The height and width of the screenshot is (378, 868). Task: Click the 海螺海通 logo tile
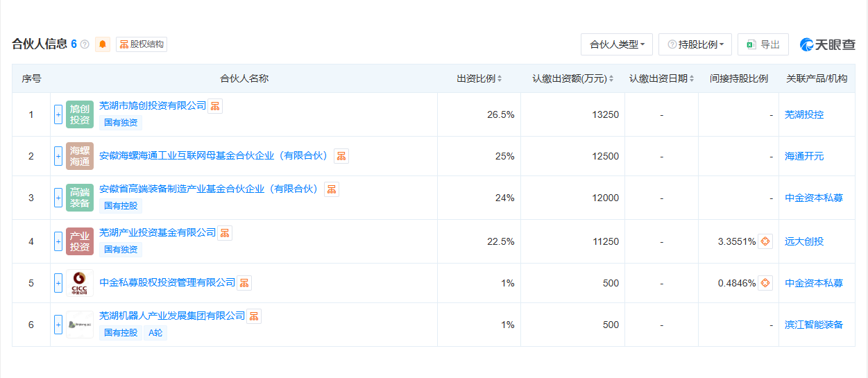pyautogui.click(x=80, y=156)
